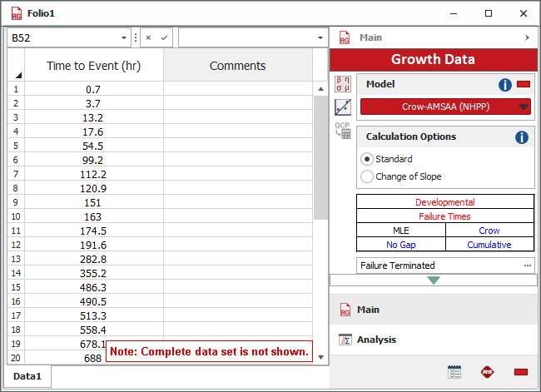This screenshot has width=541, height=392.
Task: Switch to the Analysis page
Action: click(x=376, y=340)
